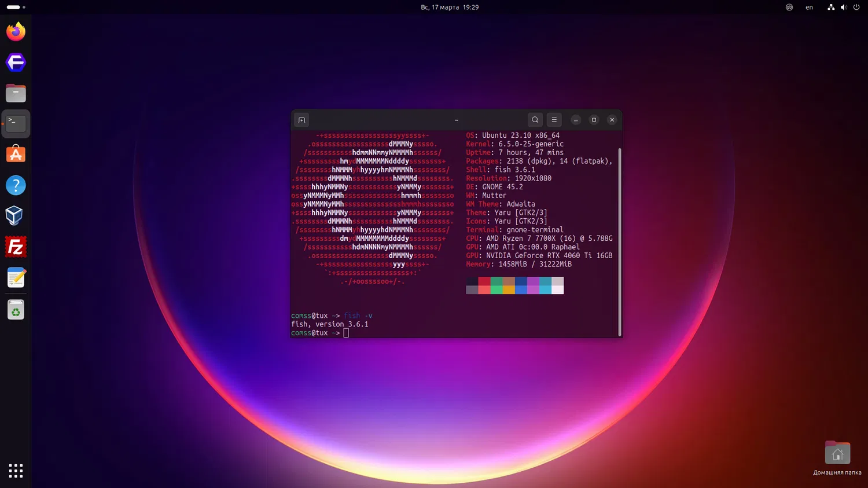Open Help via the question mark icon
Viewport: 868px width, 488px height.
[x=16, y=185]
